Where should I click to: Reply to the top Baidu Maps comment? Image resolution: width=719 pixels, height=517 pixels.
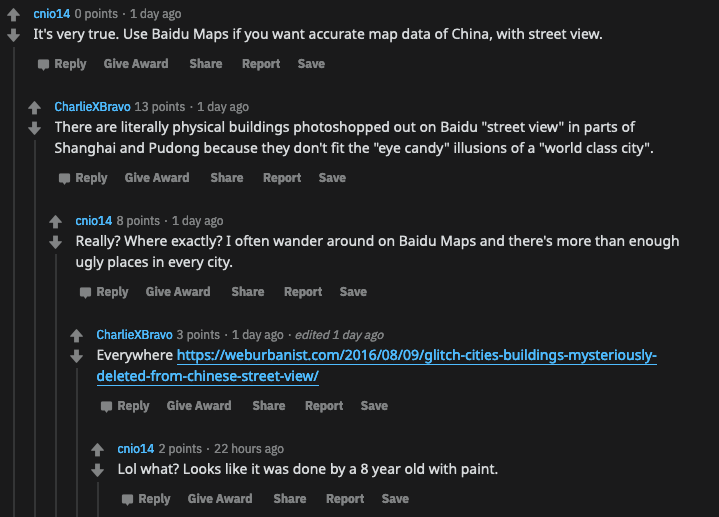point(62,64)
